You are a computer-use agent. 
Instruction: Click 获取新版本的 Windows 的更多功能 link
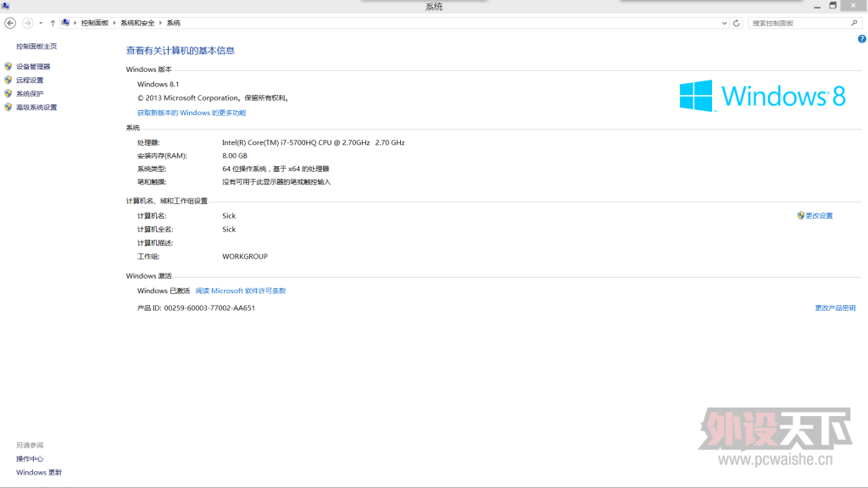(192, 112)
